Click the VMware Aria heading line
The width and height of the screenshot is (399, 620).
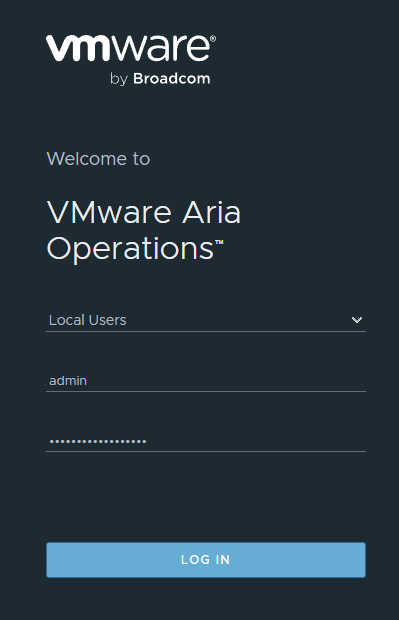[x=144, y=212]
